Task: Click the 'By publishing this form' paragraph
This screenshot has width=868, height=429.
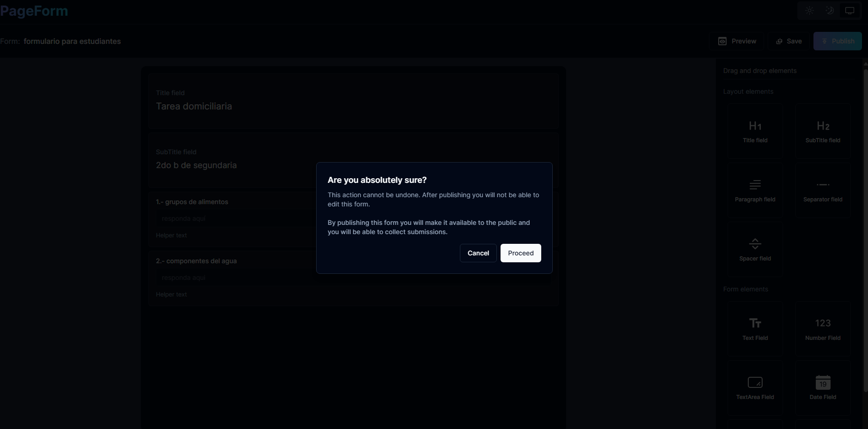Action: 429,227
